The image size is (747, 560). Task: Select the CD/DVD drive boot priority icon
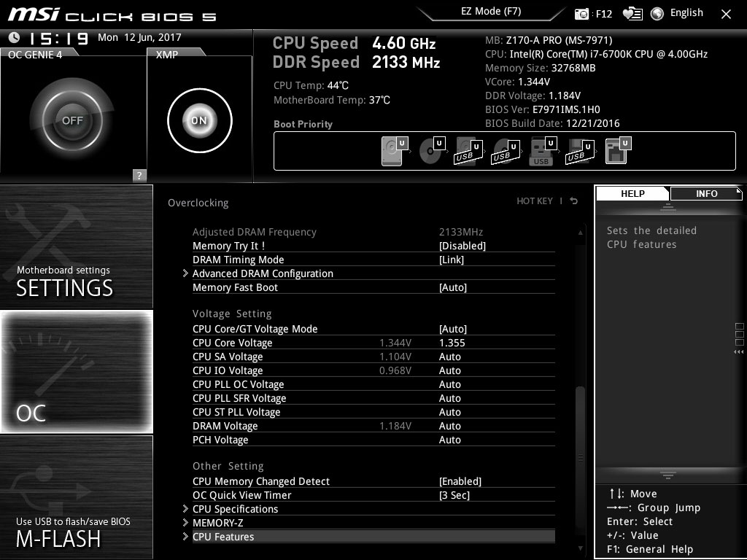(x=432, y=151)
